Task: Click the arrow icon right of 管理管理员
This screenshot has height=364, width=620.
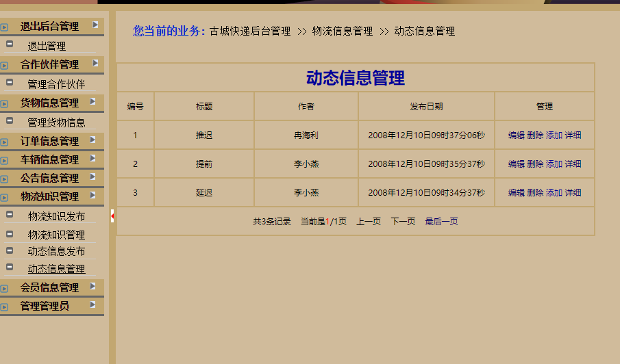Action: pos(93,304)
